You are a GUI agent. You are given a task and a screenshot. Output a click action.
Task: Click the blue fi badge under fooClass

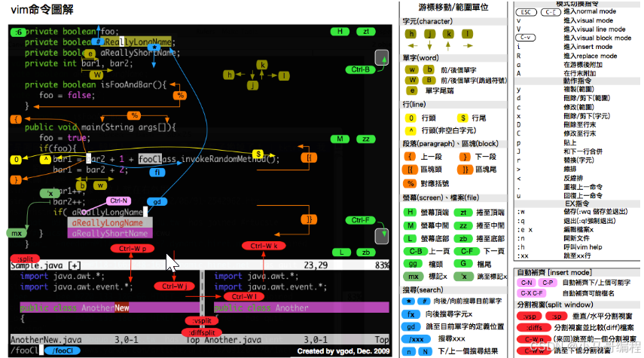pos(157,173)
